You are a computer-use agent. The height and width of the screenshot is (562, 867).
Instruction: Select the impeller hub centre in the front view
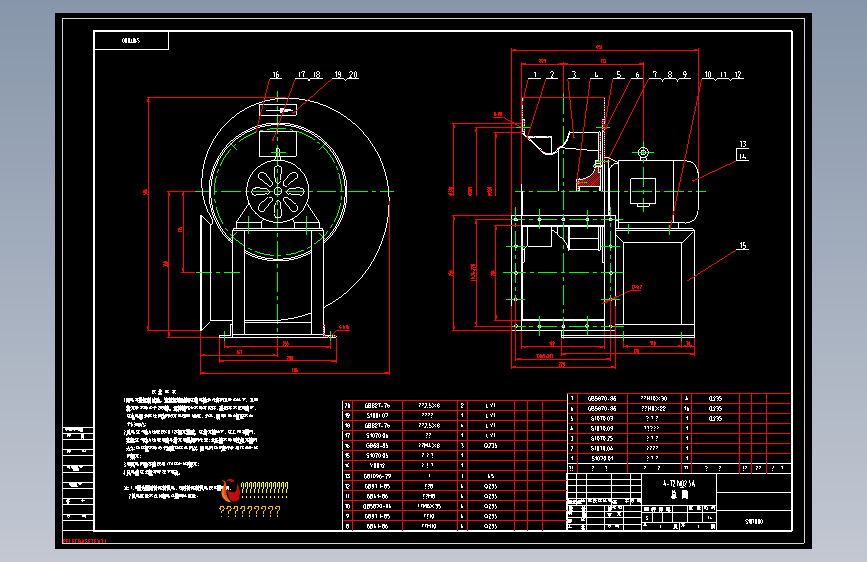[278, 191]
